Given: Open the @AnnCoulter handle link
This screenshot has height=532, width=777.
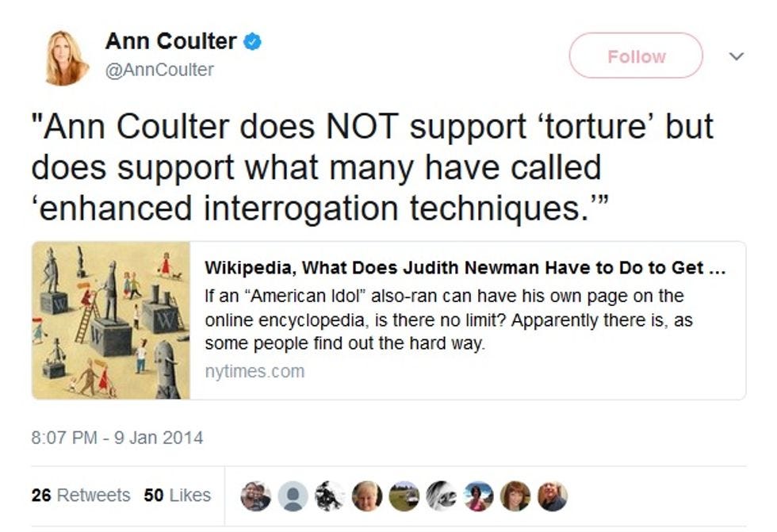Looking at the screenshot, I should [x=159, y=70].
